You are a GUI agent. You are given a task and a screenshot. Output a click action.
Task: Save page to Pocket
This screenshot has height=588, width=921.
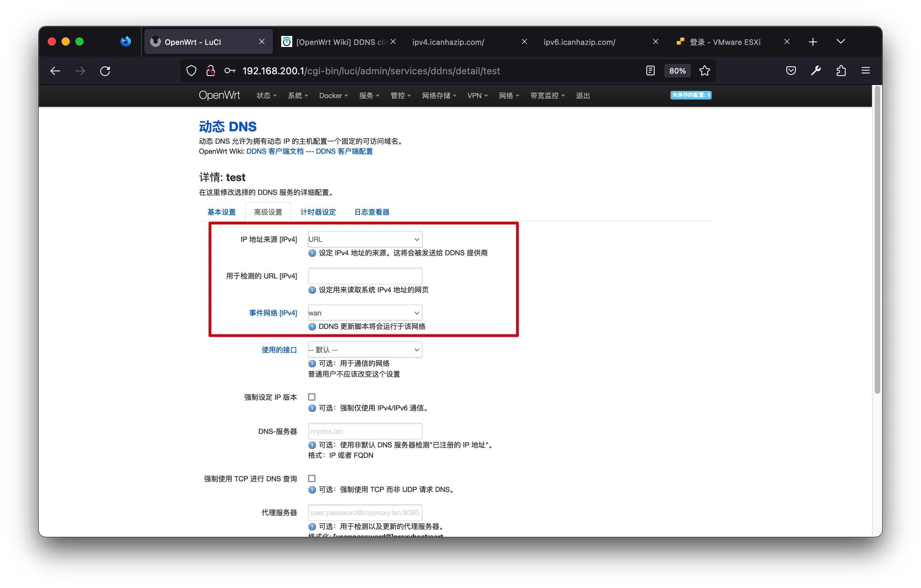[790, 71]
